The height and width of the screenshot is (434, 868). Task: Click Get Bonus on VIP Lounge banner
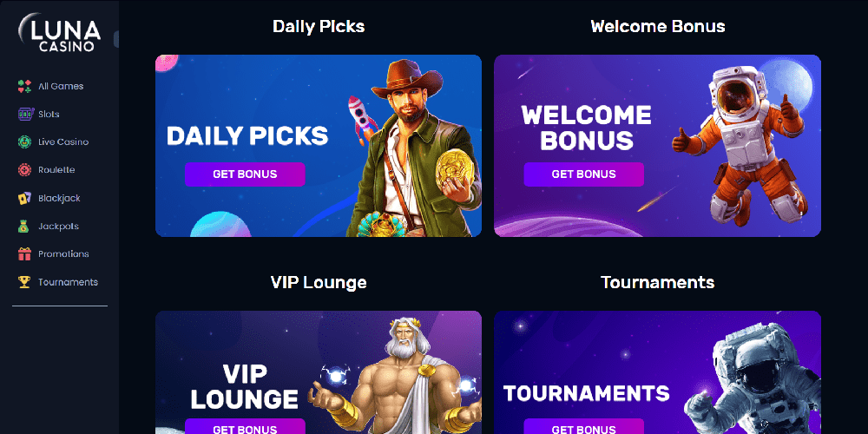coord(245,427)
